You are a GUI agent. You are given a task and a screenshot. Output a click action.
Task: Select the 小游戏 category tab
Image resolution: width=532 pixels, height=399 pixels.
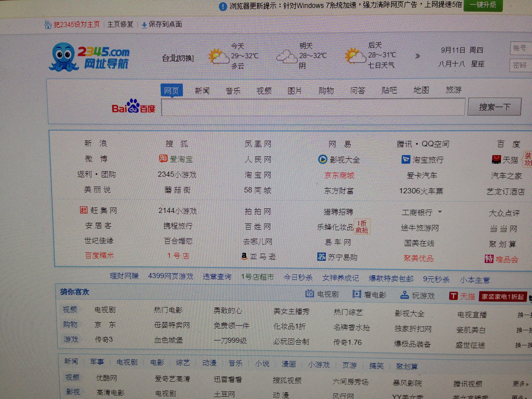tap(319, 365)
